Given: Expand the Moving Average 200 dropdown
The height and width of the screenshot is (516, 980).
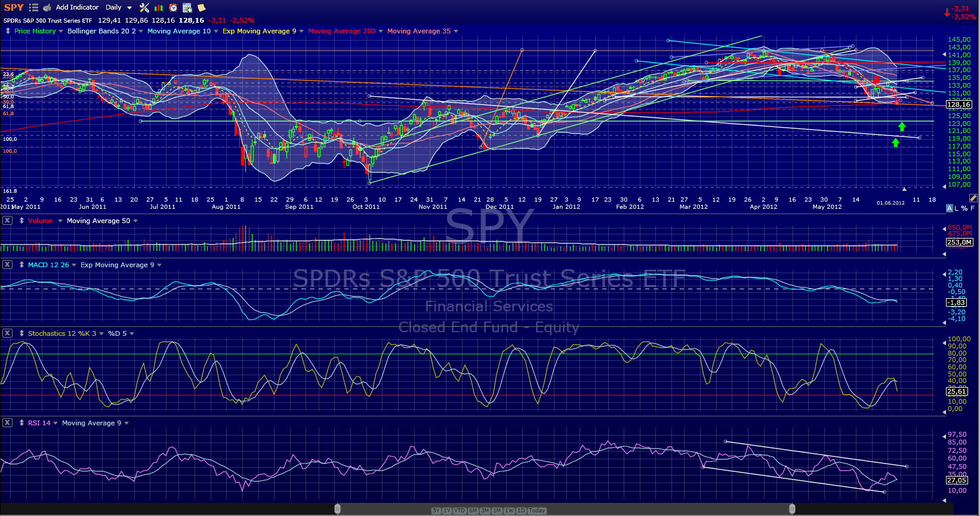Looking at the screenshot, I should 381,32.
